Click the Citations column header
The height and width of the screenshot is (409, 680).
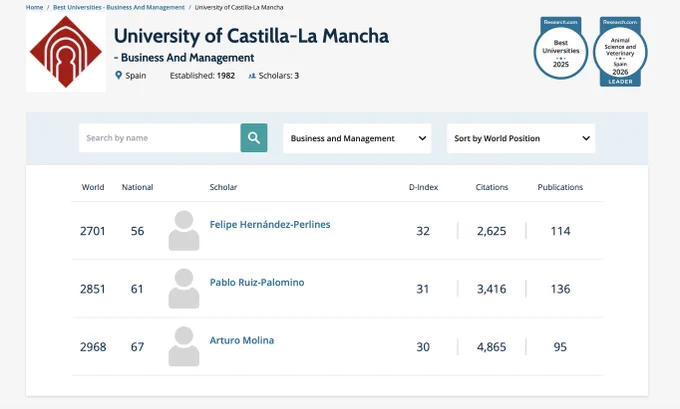click(491, 187)
